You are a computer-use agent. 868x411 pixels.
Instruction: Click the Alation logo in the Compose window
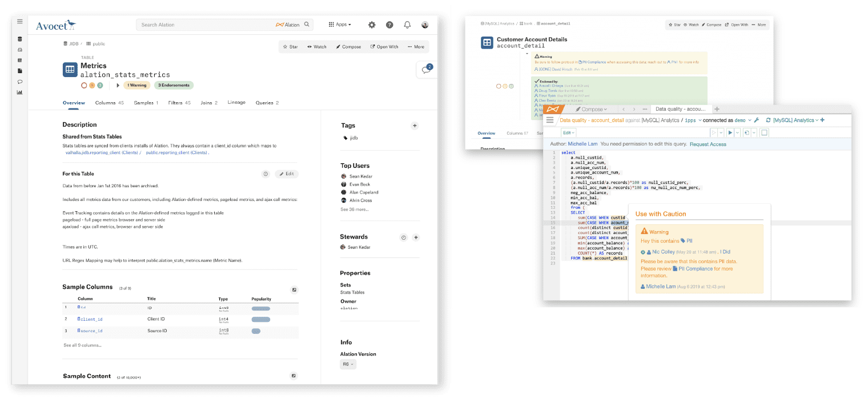pos(553,108)
